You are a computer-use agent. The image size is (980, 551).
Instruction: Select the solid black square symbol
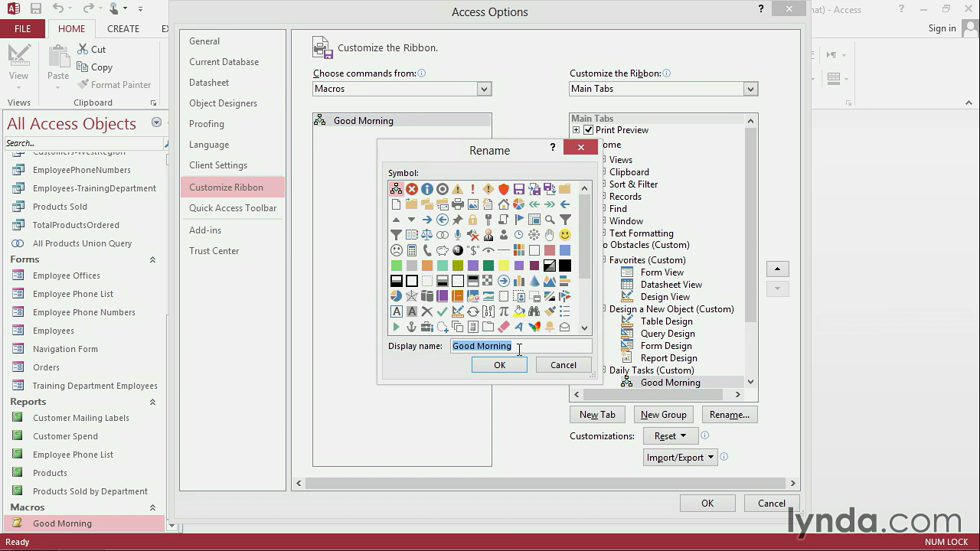(x=565, y=266)
